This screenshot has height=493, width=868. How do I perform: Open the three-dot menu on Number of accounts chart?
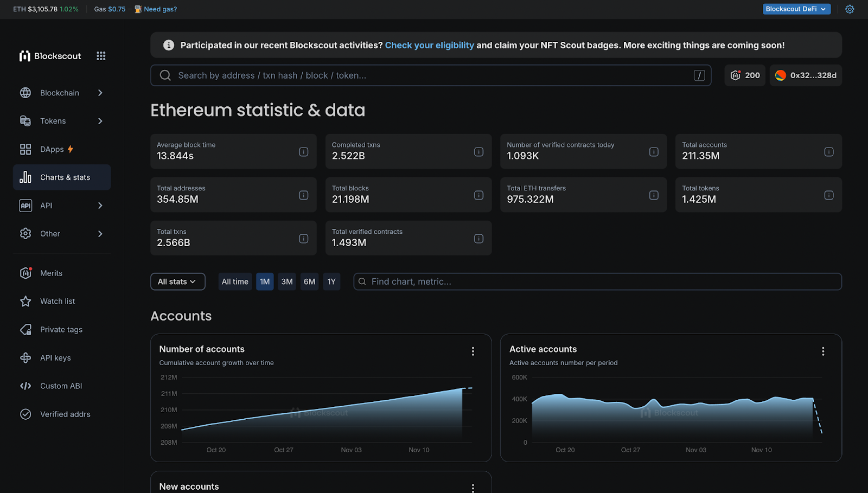(473, 351)
